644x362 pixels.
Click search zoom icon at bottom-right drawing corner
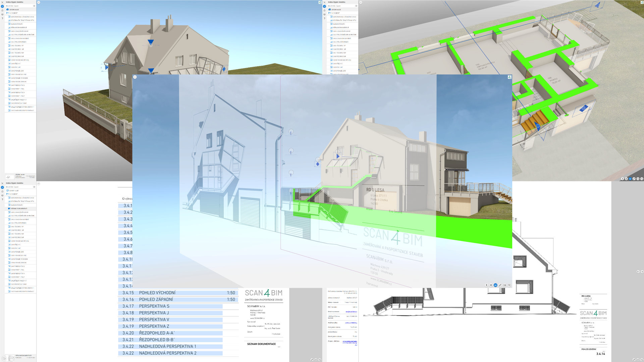click(642, 360)
